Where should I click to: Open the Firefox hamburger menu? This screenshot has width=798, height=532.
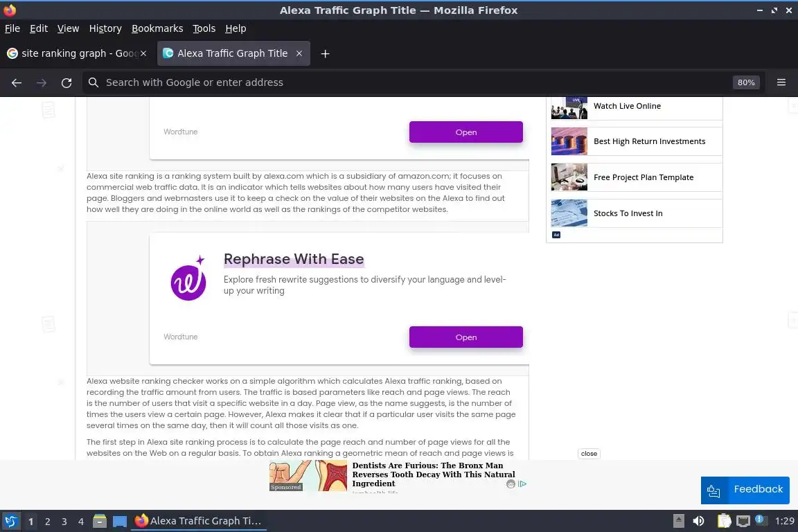[781, 82]
